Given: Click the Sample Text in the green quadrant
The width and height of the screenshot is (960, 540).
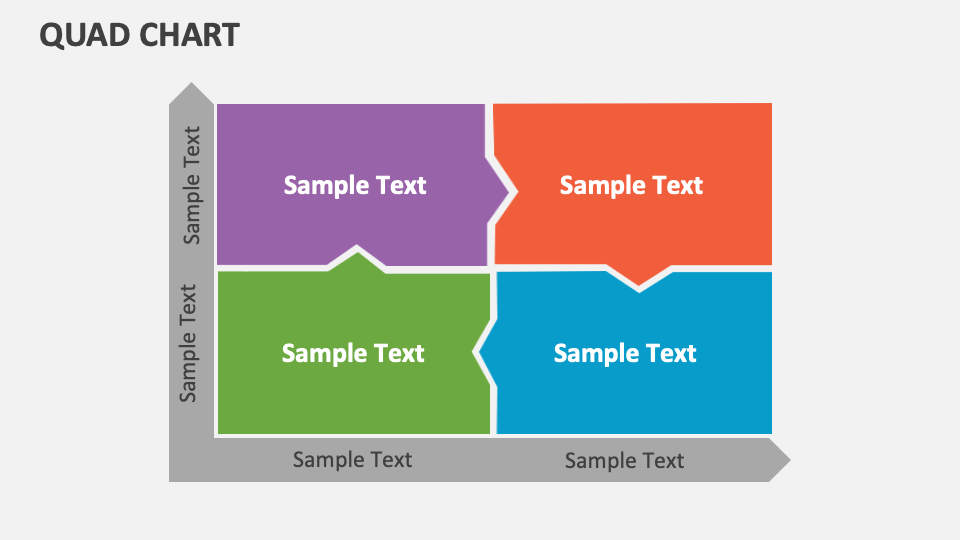Looking at the screenshot, I should coord(353,353).
